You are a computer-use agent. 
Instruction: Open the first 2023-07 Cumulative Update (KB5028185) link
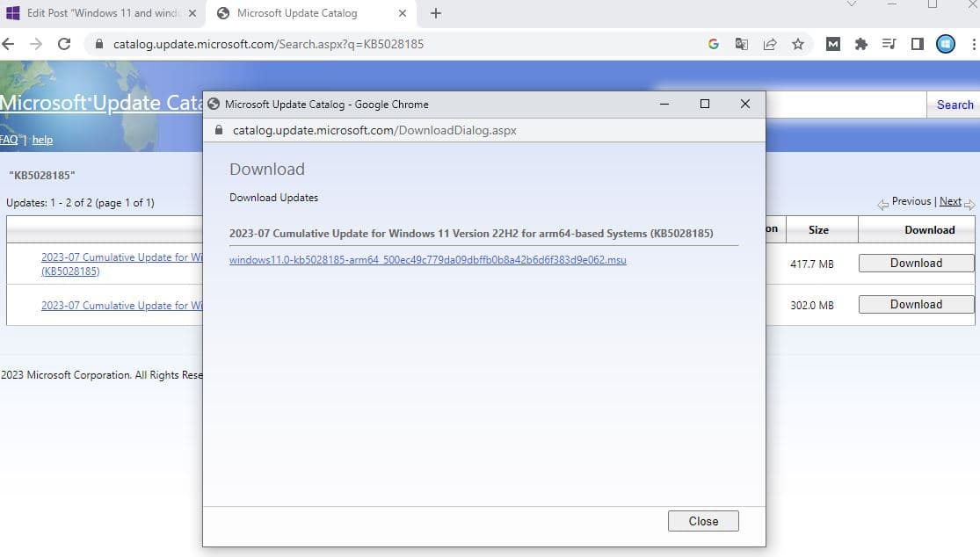pos(122,264)
